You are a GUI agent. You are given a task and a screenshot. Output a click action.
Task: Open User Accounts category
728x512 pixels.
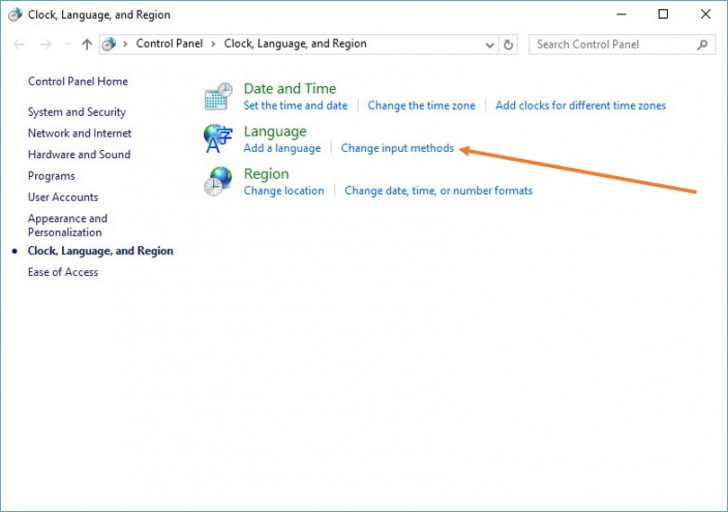63,197
